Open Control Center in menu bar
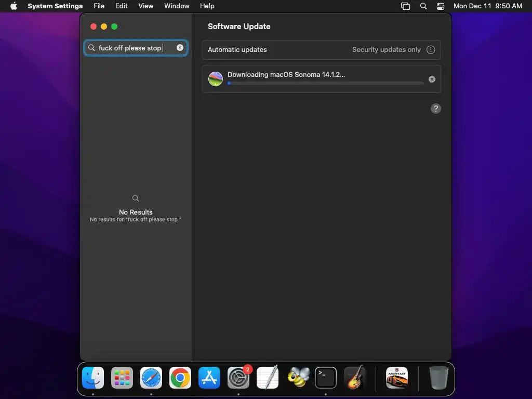 point(441,6)
